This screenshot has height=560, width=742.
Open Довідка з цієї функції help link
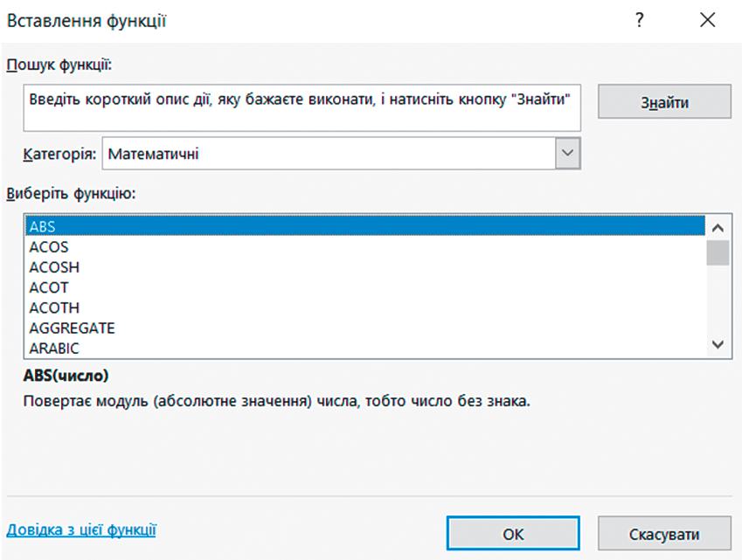[81, 529]
